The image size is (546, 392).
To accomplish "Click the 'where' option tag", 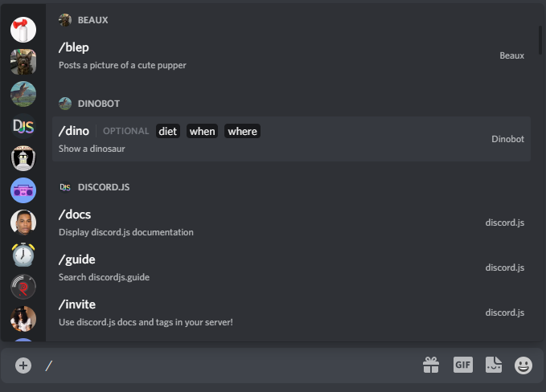I will [242, 131].
